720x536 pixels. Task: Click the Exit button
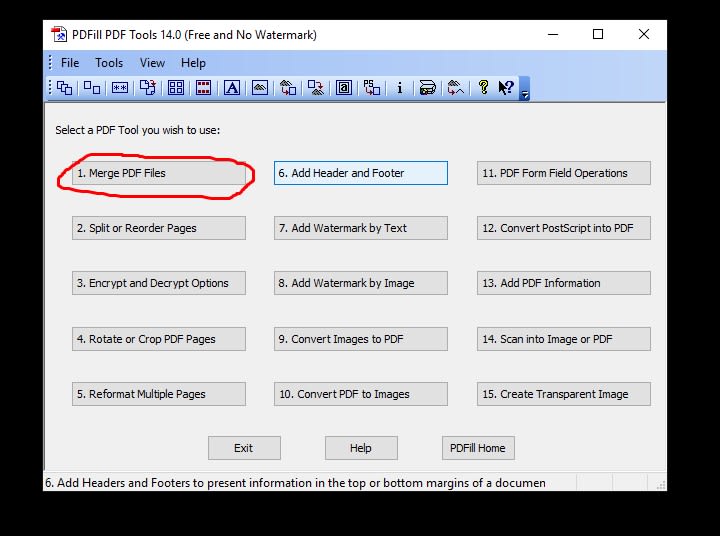(244, 448)
